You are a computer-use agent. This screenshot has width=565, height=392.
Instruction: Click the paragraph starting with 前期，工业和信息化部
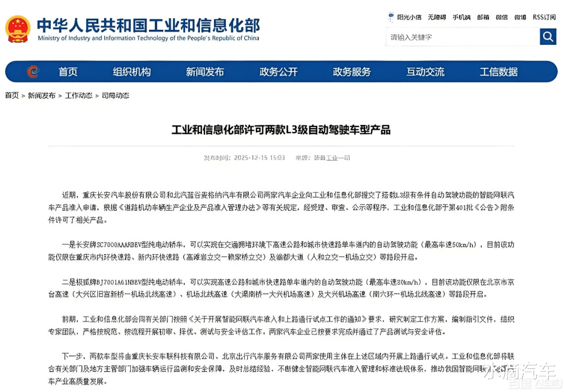point(281,326)
